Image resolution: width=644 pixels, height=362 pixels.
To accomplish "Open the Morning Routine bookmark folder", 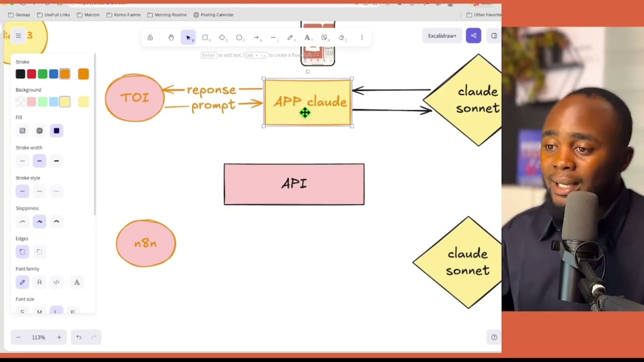I will point(167,15).
